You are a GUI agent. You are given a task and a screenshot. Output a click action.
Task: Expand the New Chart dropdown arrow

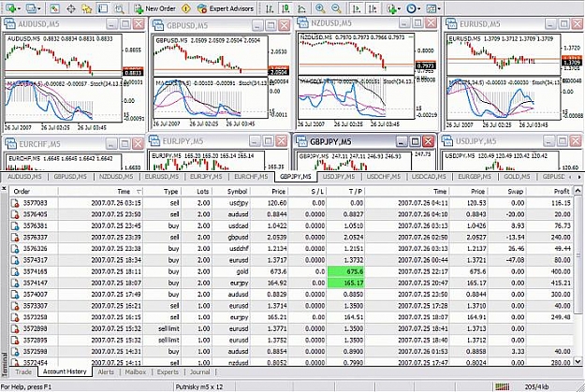click(x=19, y=8)
